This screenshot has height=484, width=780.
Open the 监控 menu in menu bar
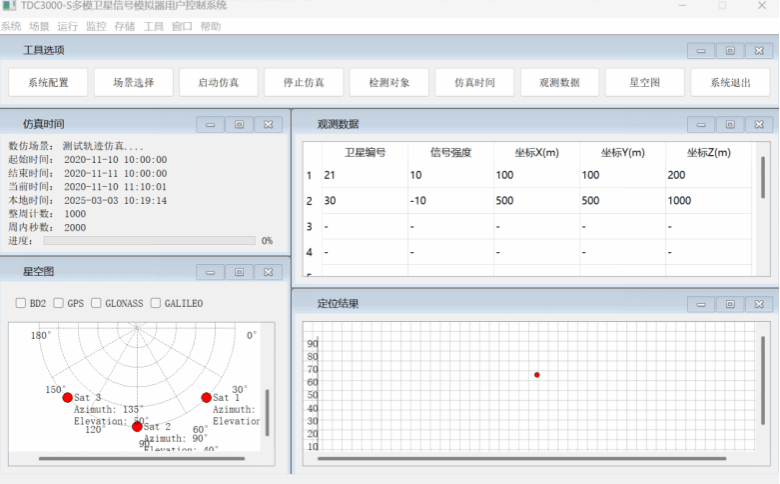(97, 26)
